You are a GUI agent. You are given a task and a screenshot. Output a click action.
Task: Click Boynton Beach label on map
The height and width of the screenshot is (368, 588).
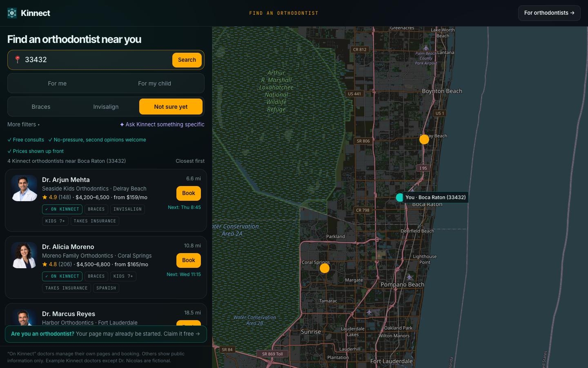(x=442, y=91)
